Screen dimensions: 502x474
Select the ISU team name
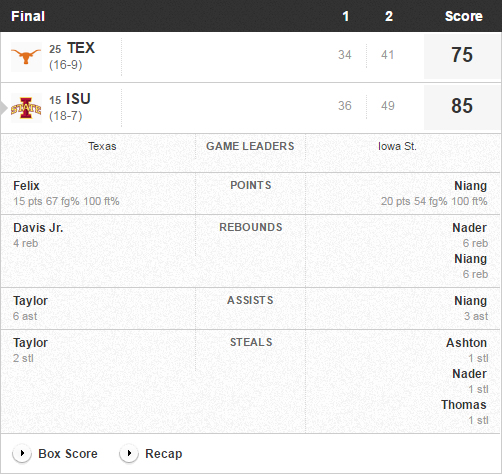click(x=78, y=99)
